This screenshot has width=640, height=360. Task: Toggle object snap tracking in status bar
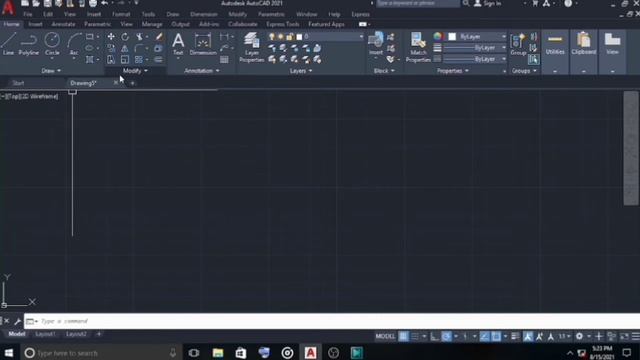pyautogui.click(x=484, y=336)
